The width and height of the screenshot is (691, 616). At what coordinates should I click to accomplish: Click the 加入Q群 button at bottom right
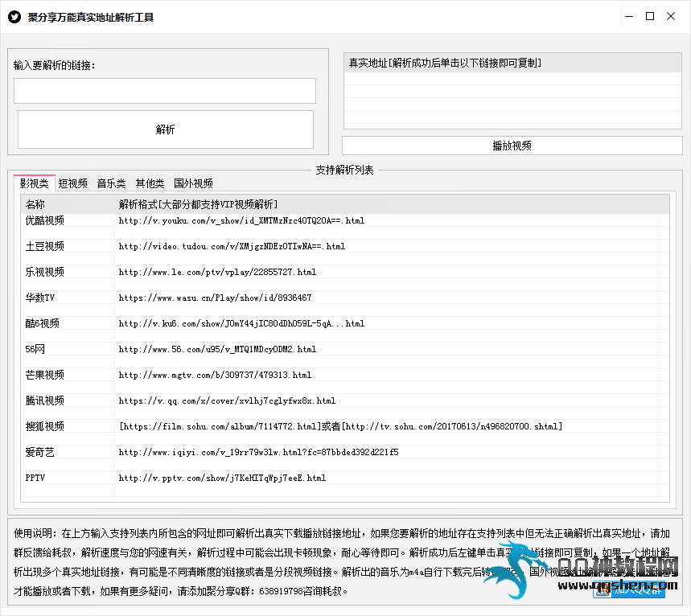[629, 589]
